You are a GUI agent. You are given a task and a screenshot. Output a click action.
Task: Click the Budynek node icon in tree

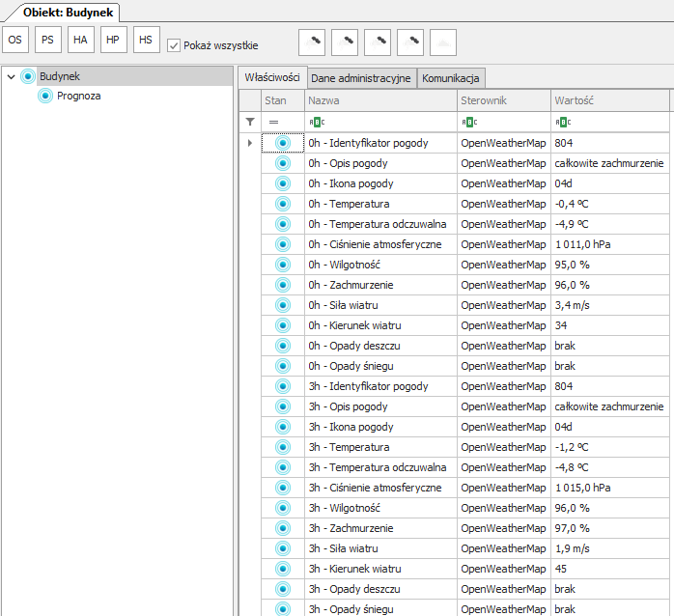tap(28, 76)
